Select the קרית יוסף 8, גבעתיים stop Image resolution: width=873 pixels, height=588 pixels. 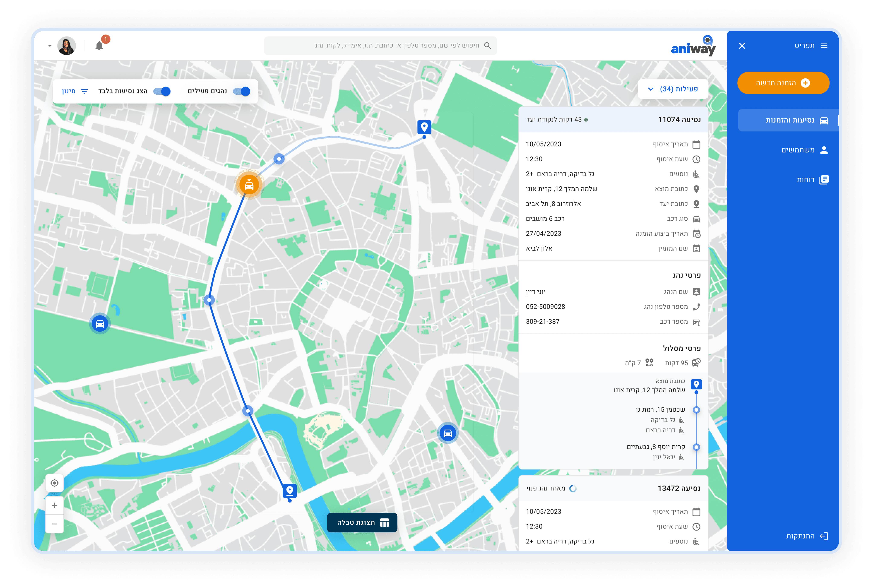pos(656,447)
